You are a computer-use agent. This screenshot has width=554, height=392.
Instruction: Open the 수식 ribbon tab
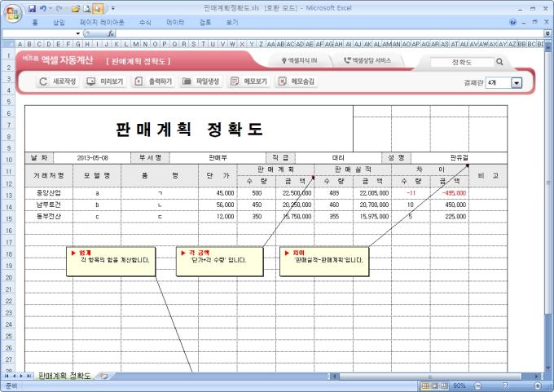(x=145, y=22)
